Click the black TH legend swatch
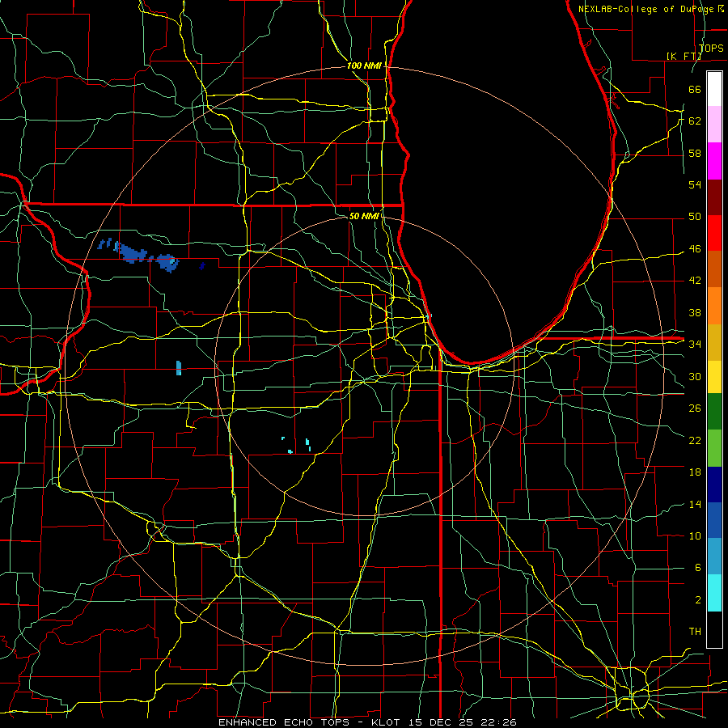728x728 pixels. click(714, 629)
